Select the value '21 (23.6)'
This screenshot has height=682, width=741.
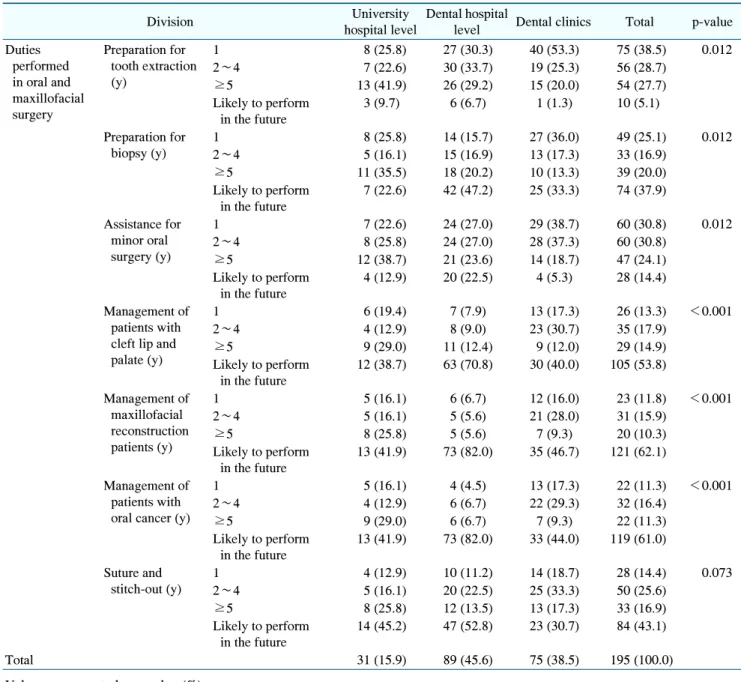click(x=468, y=259)
